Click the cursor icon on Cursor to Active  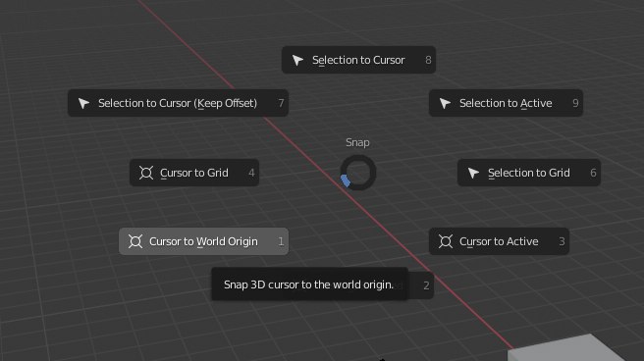pyautogui.click(x=446, y=241)
